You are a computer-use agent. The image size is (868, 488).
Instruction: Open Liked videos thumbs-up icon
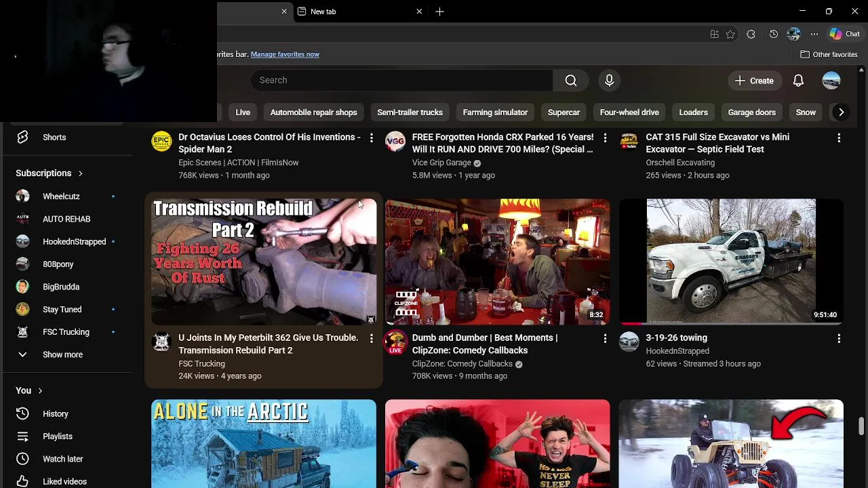(22, 481)
